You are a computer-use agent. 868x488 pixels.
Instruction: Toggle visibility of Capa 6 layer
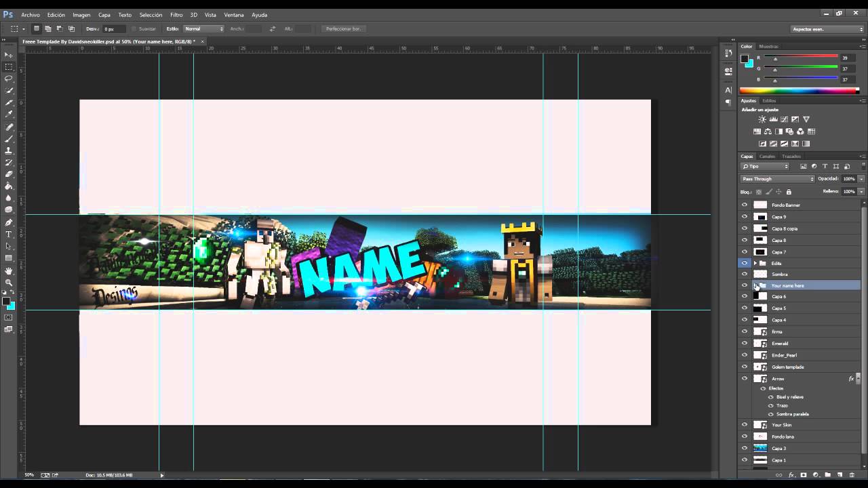[745, 296]
